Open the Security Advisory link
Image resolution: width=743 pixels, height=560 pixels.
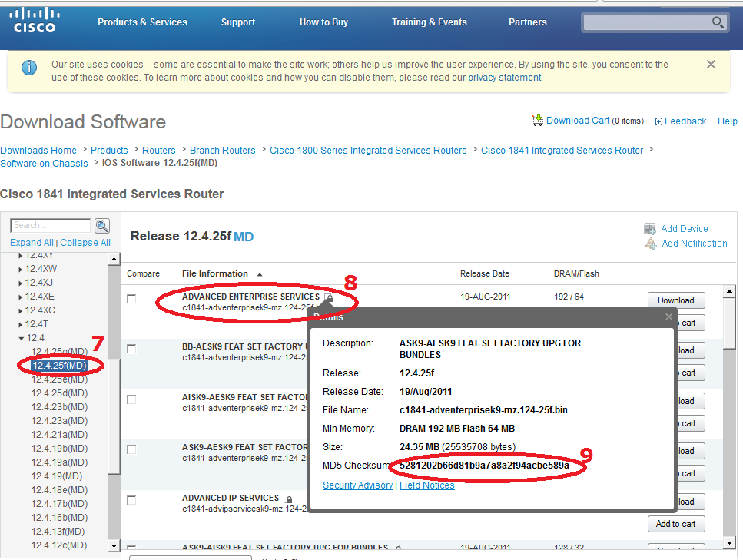(357, 485)
